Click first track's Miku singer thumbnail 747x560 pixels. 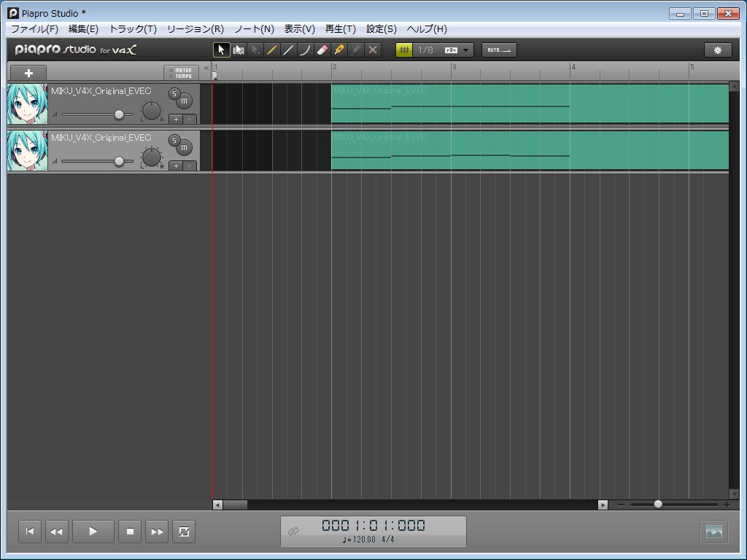click(x=28, y=104)
